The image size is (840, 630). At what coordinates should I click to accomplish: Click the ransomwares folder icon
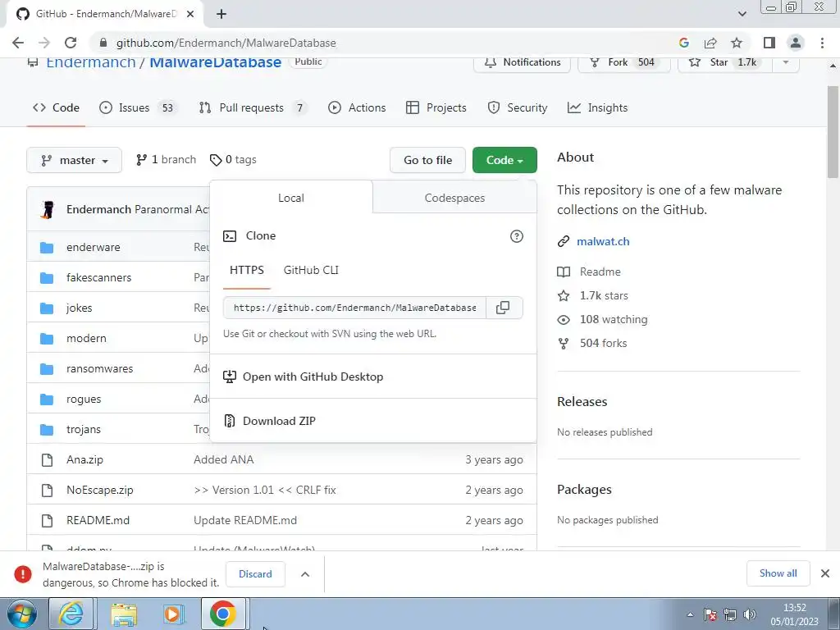point(47,369)
